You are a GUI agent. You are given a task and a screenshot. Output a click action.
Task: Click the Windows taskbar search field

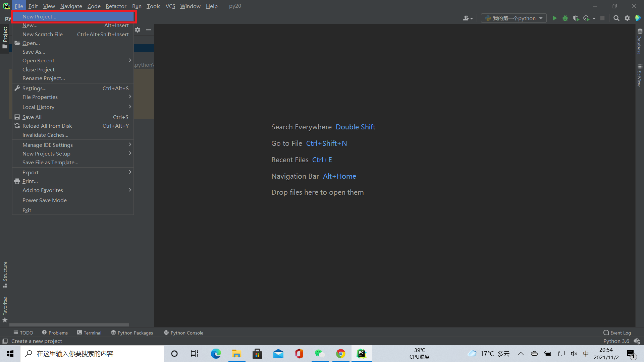[92, 354]
